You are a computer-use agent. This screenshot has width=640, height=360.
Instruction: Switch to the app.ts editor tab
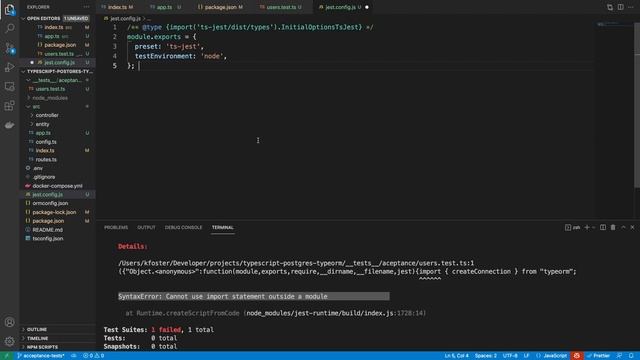(164, 7)
